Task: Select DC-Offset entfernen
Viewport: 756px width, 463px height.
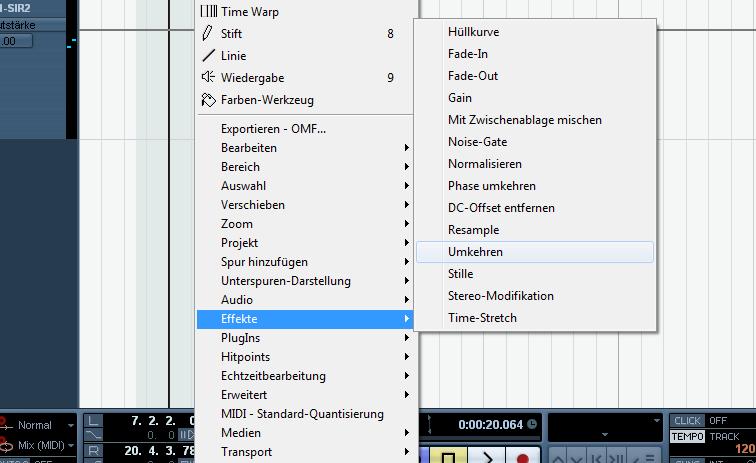Action: (535, 208)
